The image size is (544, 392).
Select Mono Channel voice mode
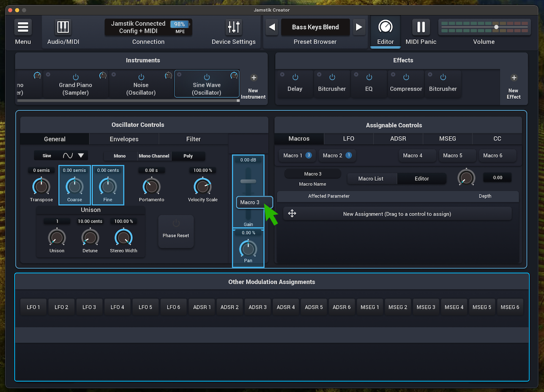click(x=154, y=156)
